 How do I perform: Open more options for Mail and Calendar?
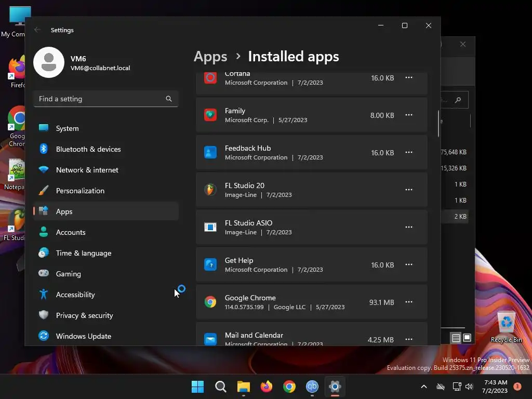pyautogui.click(x=409, y=339)
